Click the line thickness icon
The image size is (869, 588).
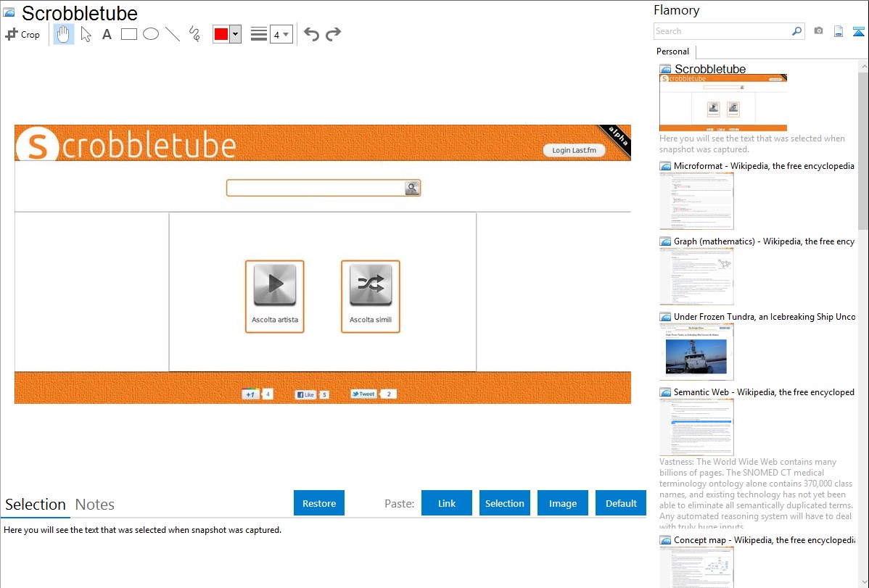259,34
